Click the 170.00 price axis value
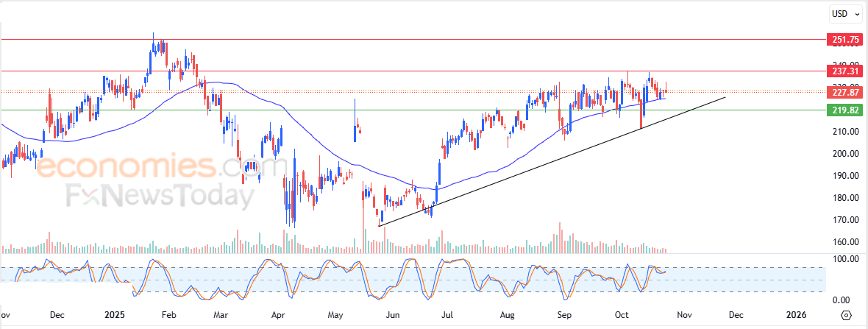 click(x=844, y=220)
